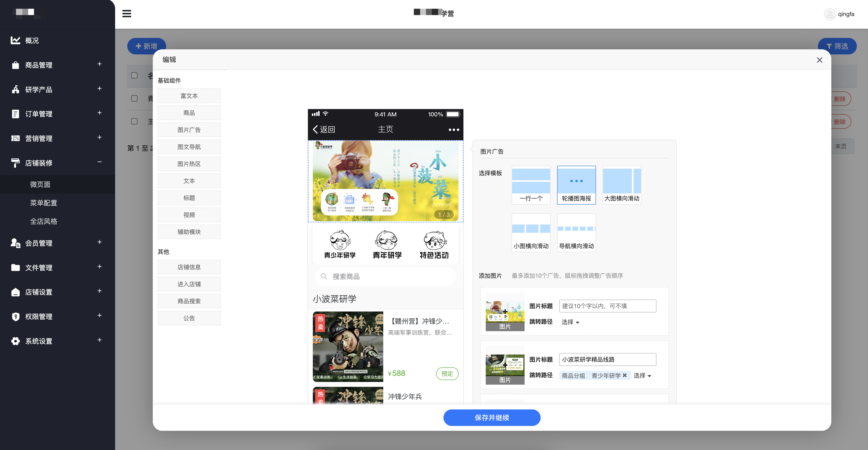Click the phone preview back arrow 返回
The image size is (868, 450).
[324, 130]
